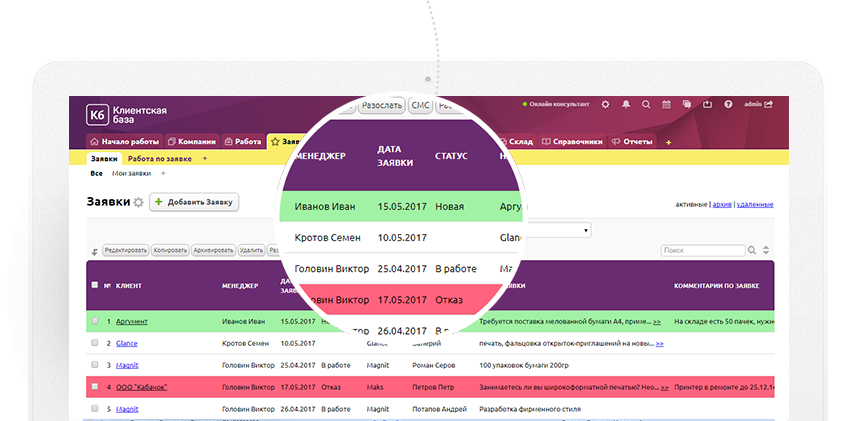Open the архив link
The width and height of the screenshot is (857, 421).
point(720,204)
